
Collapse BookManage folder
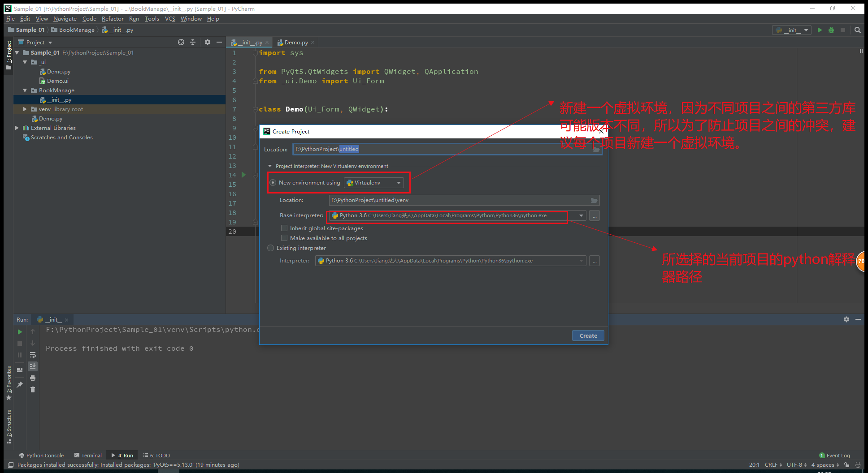25,90
